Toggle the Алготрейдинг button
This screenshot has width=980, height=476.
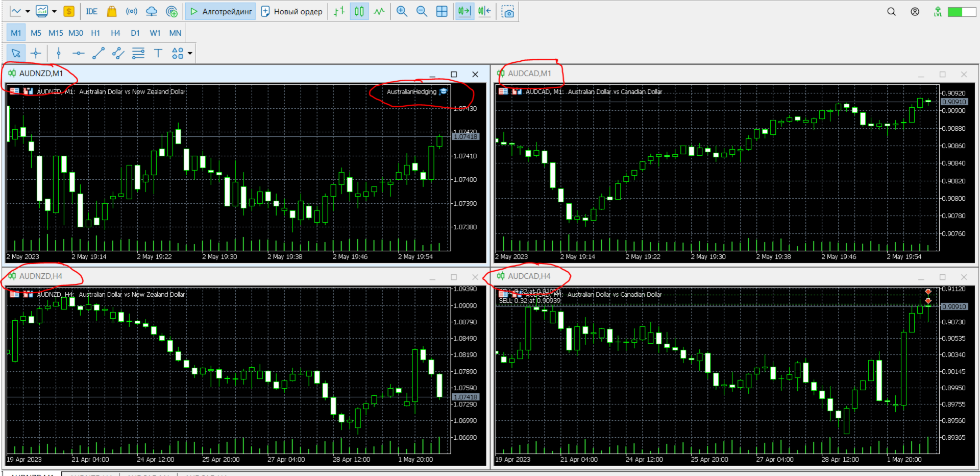(221, 12)
